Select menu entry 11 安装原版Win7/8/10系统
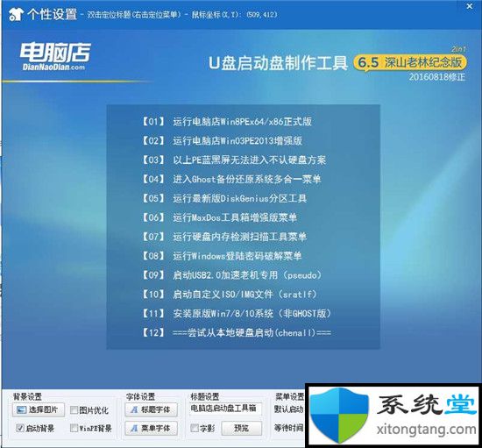482x448 pixels. [x=236, y=313]
